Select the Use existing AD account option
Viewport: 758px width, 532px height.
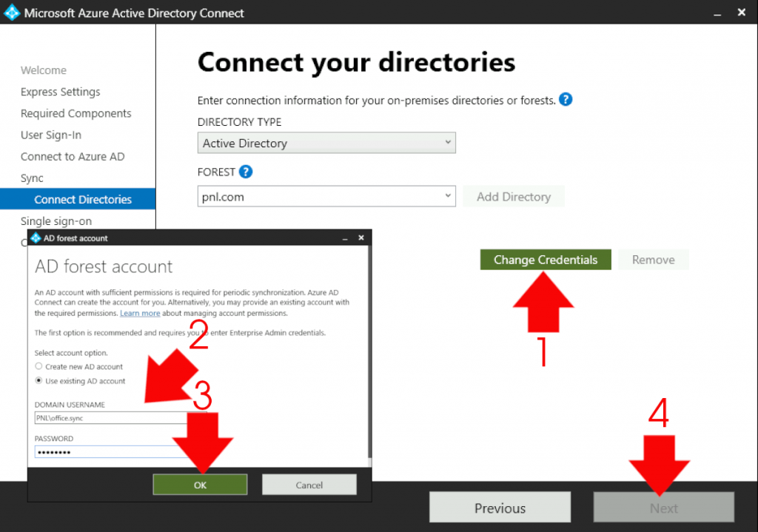(38, 380)
